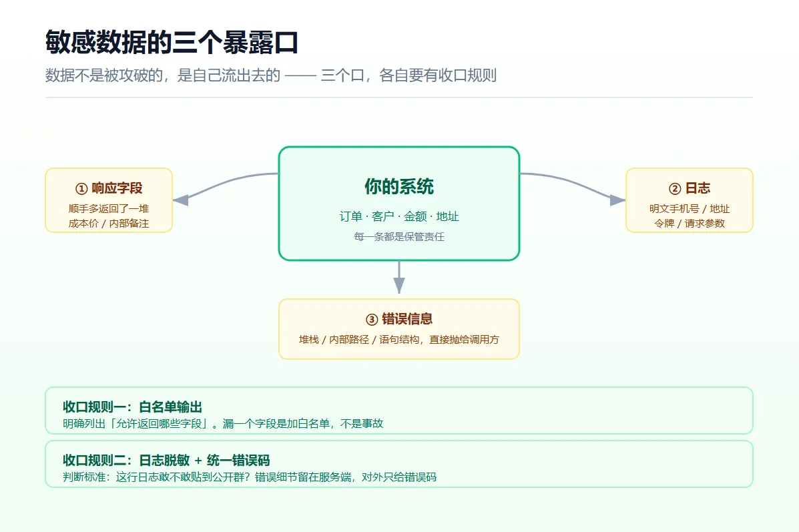Select the slide title 敏感数据的三个暴露口
Viewport: 799px width, 532px height.
pyautogui.click(x=172, y=42)
